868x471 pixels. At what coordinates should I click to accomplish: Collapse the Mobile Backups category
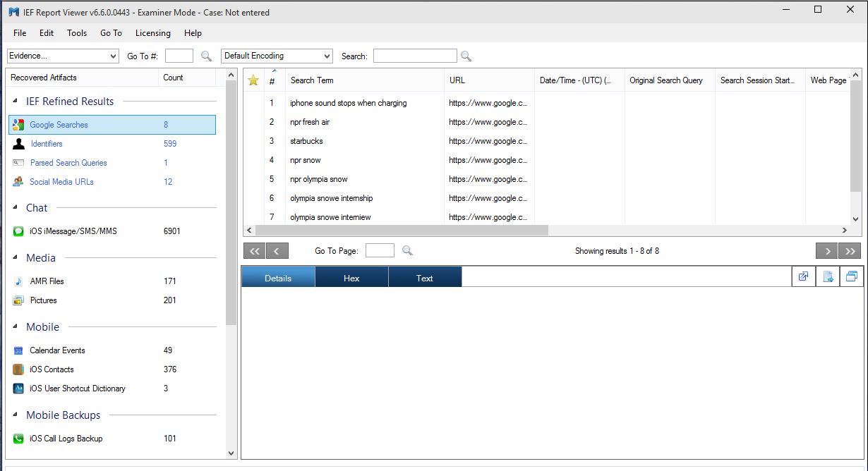tap(15, 415)
